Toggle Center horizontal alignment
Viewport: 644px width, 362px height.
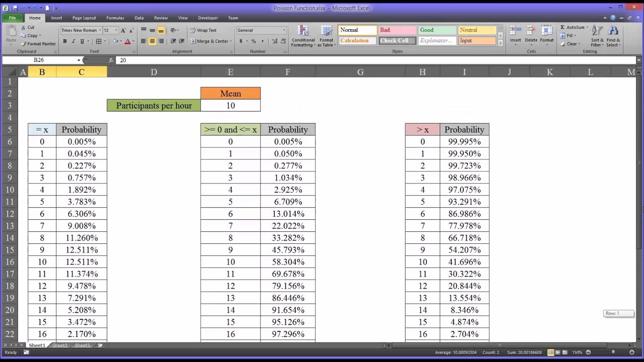tap(152, 41)
